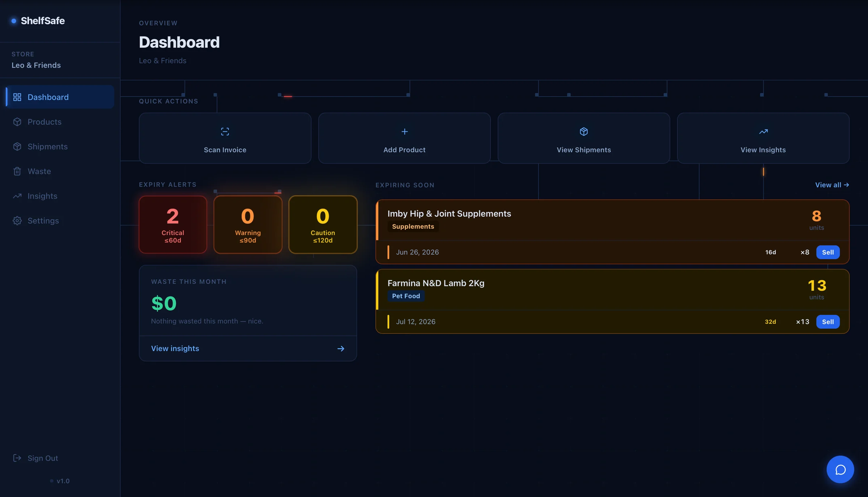
Task: Open Settings from the sidebar
Action: click(60, 221)
